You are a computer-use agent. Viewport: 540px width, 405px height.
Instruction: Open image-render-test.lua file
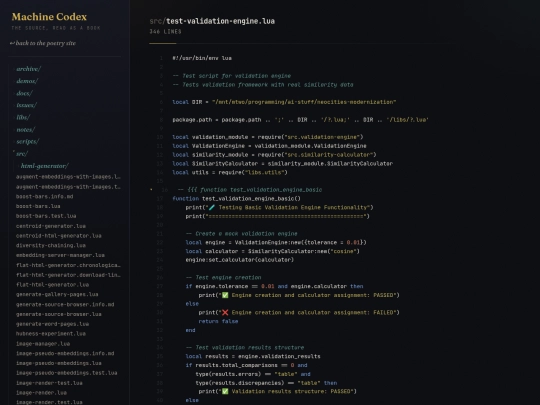[x=49, y=383]
